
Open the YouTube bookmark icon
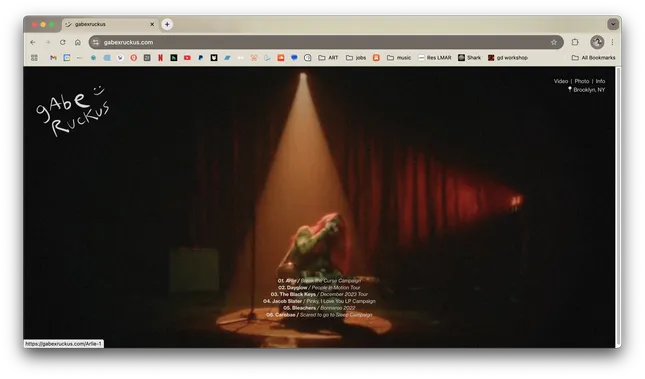(187, 58)
